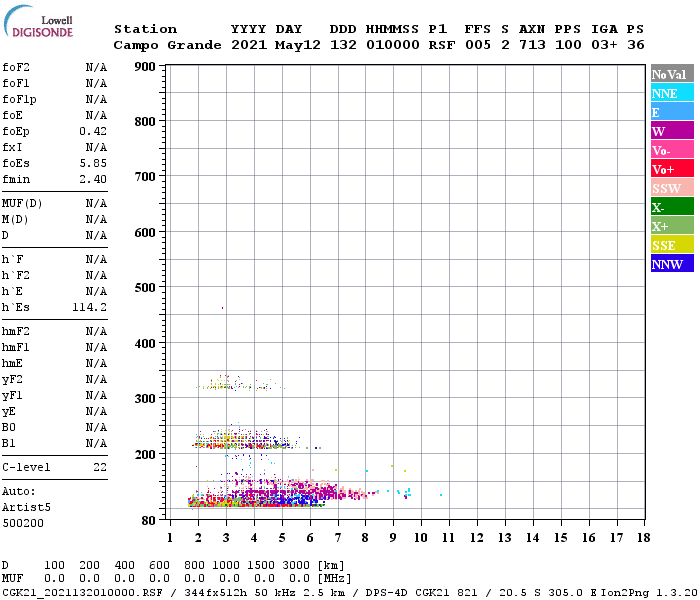This screenshot has height=600, width=700.
Task: Select the X- dark green legend swatch
Action: [672, 207]
